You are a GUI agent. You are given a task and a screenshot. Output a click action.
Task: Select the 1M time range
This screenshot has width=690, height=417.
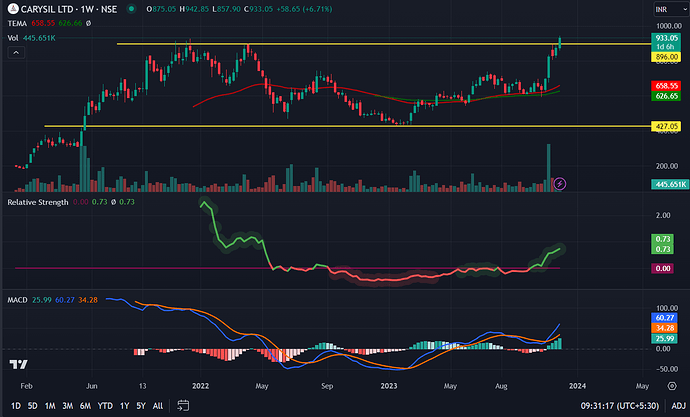click(x=50, y=406)
